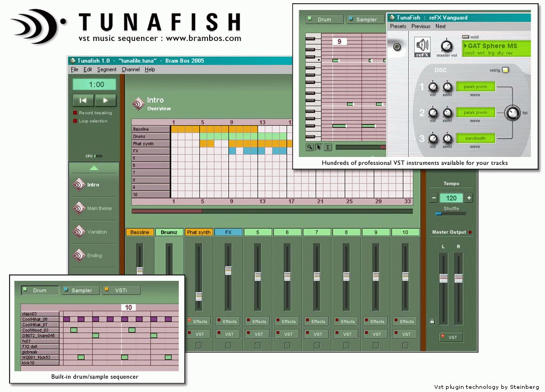The image size is (545, 392).
Task: Tick the checkbox under channel 8 strip
Action: (x=346, y=346)
